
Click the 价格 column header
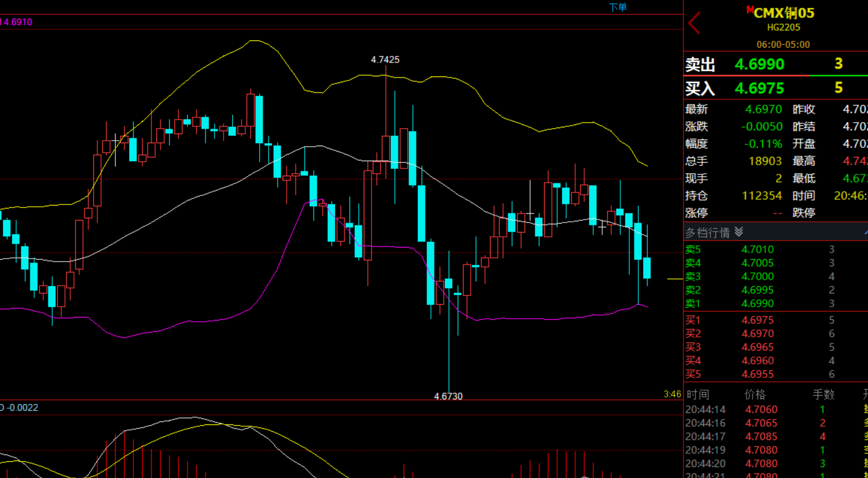point(756,394)
